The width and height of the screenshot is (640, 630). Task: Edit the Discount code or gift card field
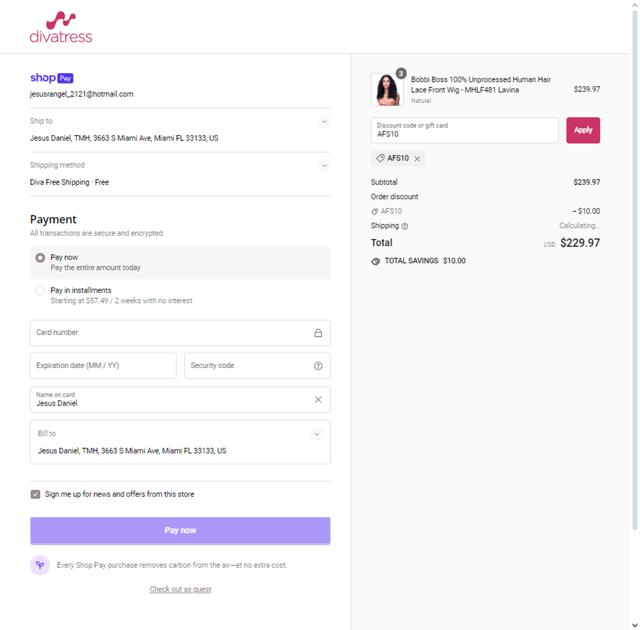click(464, 130)
